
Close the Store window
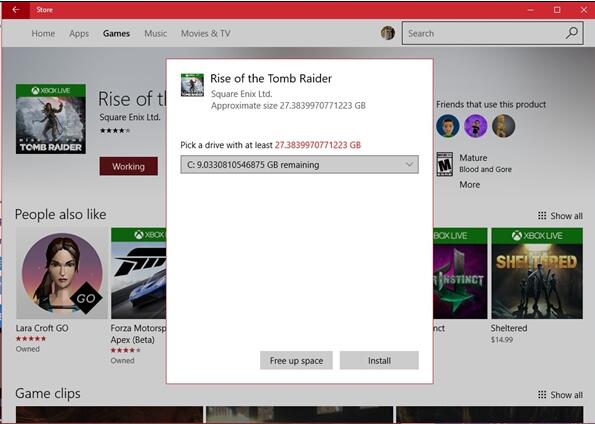[x=584, y=10]
